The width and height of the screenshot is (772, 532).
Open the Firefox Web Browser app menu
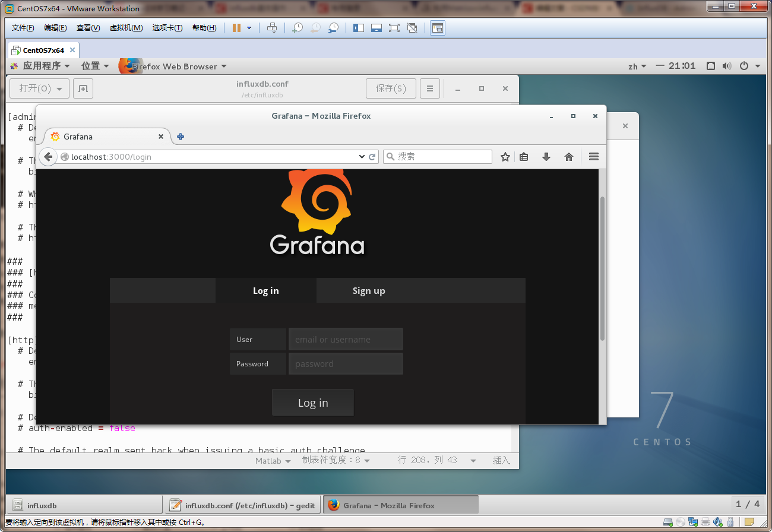pos(173,66)
